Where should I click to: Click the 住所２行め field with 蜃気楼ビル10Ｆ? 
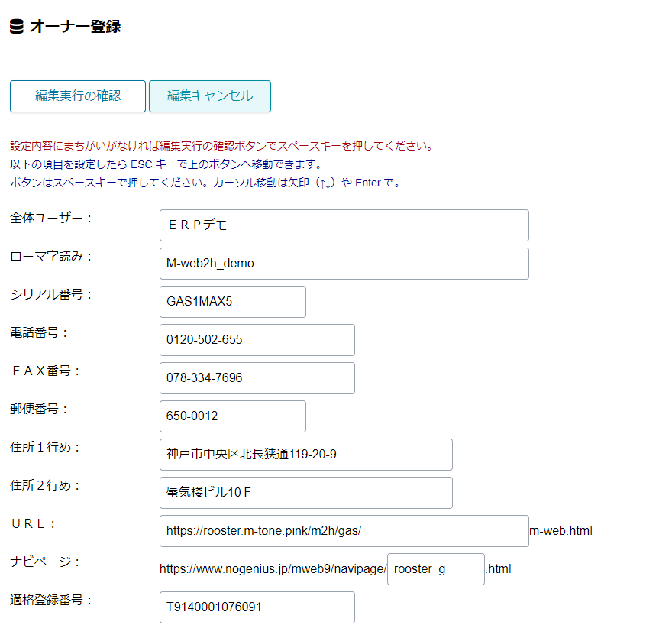[305, 493]
